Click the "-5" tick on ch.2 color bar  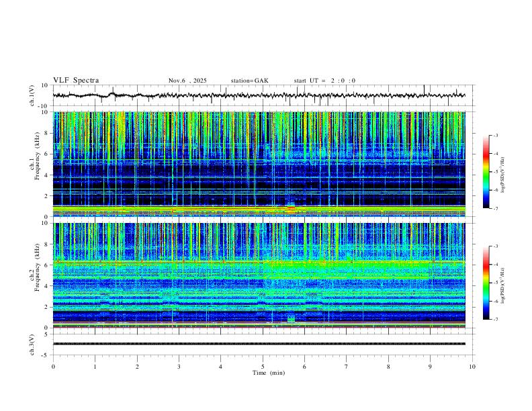point(495,283)
